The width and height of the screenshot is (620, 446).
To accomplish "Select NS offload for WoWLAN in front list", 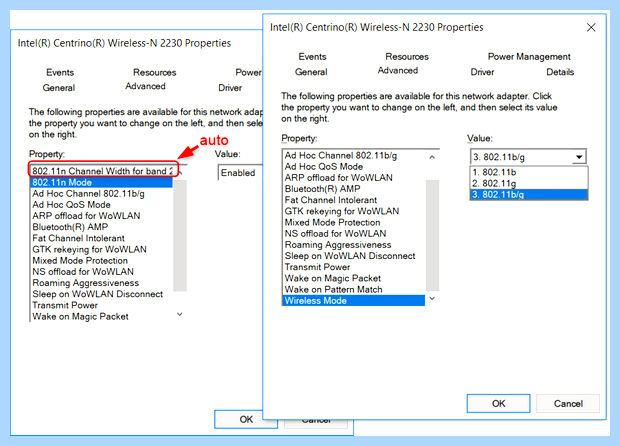I will 354,233.
